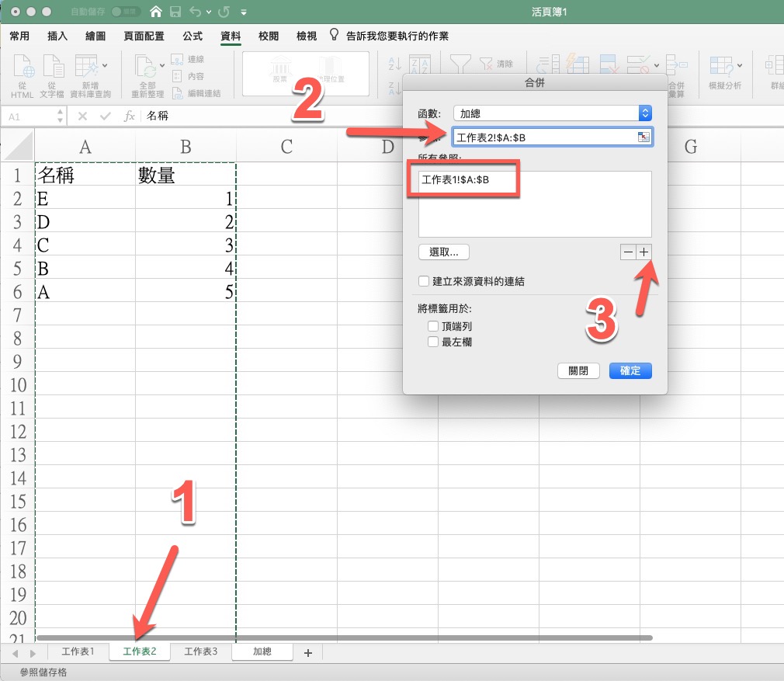Open the 常用 Home ribbon tab

pyautogui.click(x=19, y=36)
